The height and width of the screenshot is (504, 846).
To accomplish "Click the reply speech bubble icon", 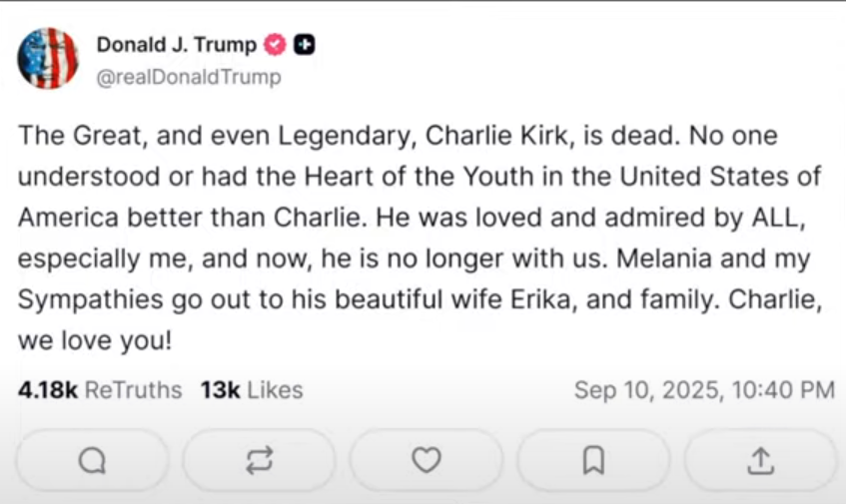I will click(x=92, y=460).
